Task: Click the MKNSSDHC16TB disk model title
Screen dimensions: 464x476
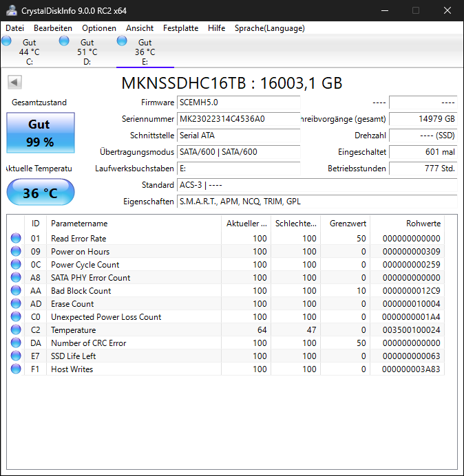Action: pyautogui.click(x=232, y=83)
